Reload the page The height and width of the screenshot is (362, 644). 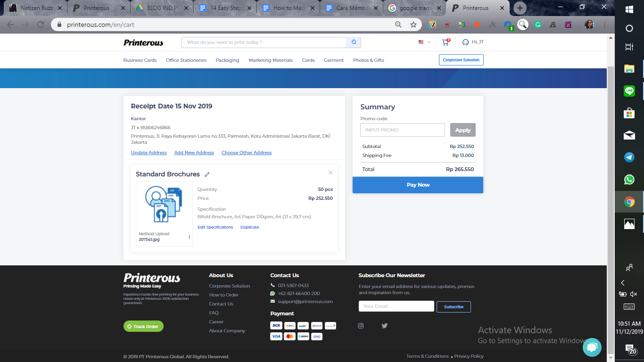coord(41,25)
